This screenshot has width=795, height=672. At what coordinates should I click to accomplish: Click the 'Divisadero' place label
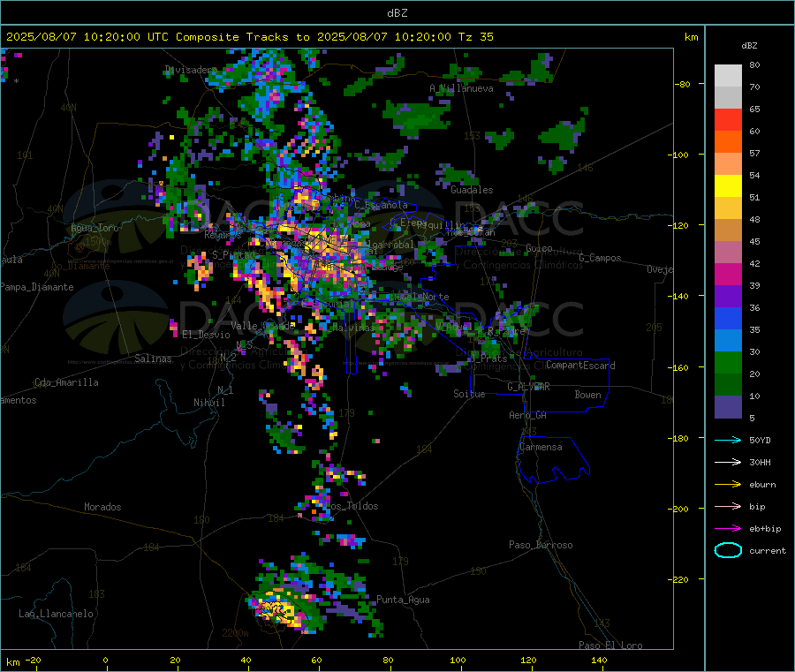(191, 70)
